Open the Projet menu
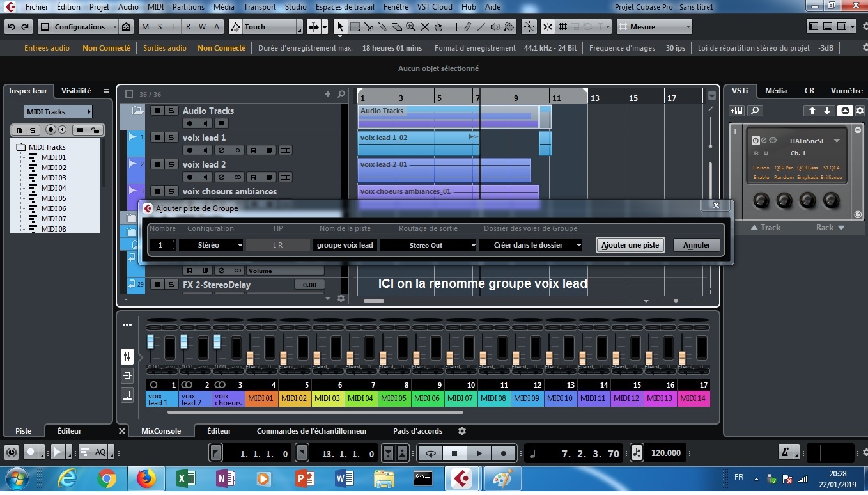868x495 pixels. click(x=100, y=7)
